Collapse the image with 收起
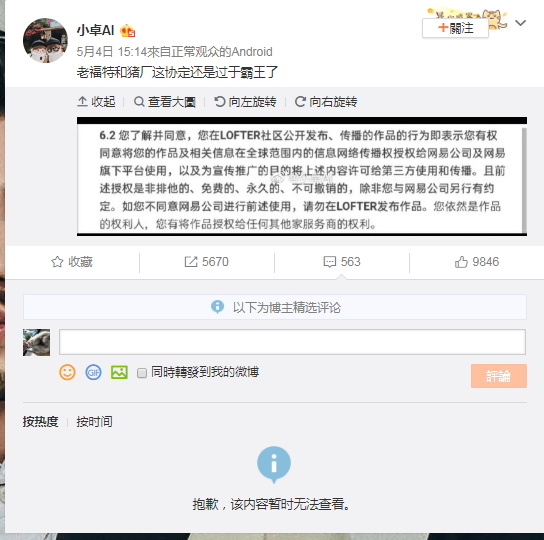544x540 pixels. [96, 102]
